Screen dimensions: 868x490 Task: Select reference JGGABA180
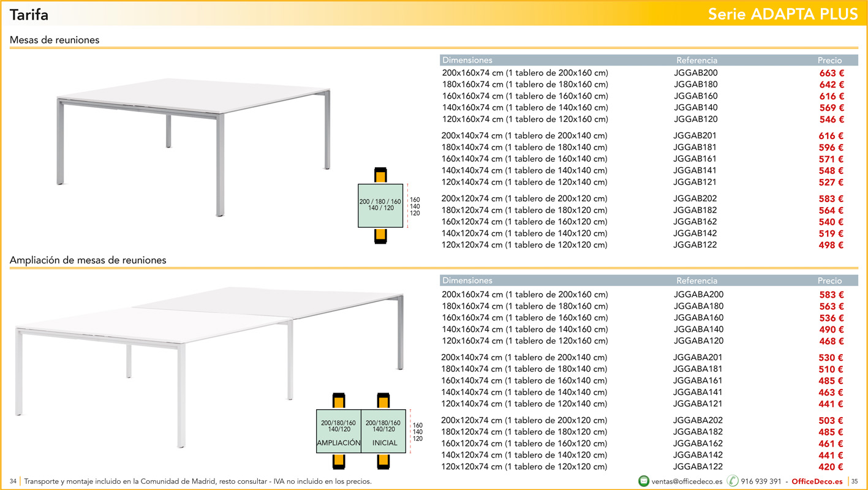699,306
